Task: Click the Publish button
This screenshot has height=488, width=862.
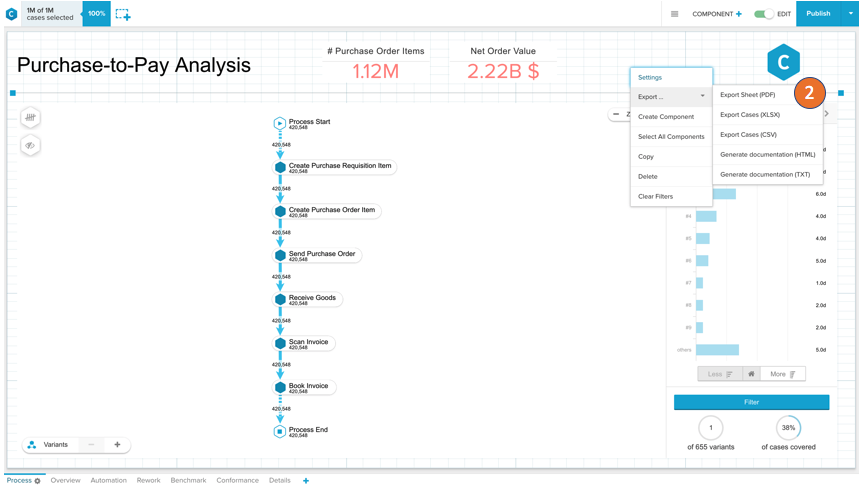Action: (x=818, y=14)
